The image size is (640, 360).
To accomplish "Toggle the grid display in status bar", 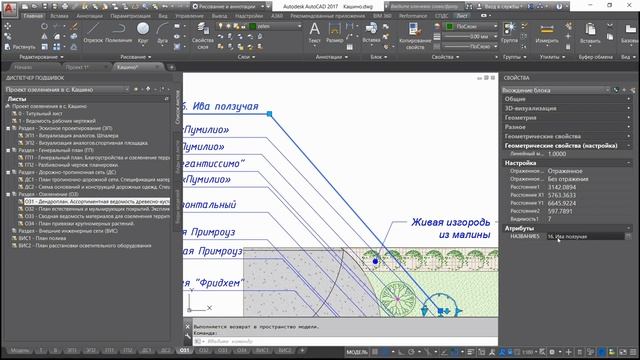I will click(x=375, y=351).
